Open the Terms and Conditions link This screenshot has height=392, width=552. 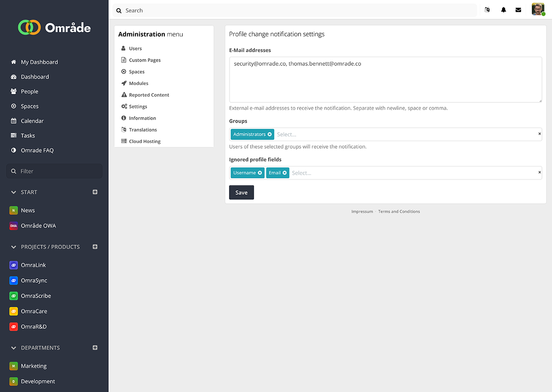pyautogui.click(x=399, y=212)
